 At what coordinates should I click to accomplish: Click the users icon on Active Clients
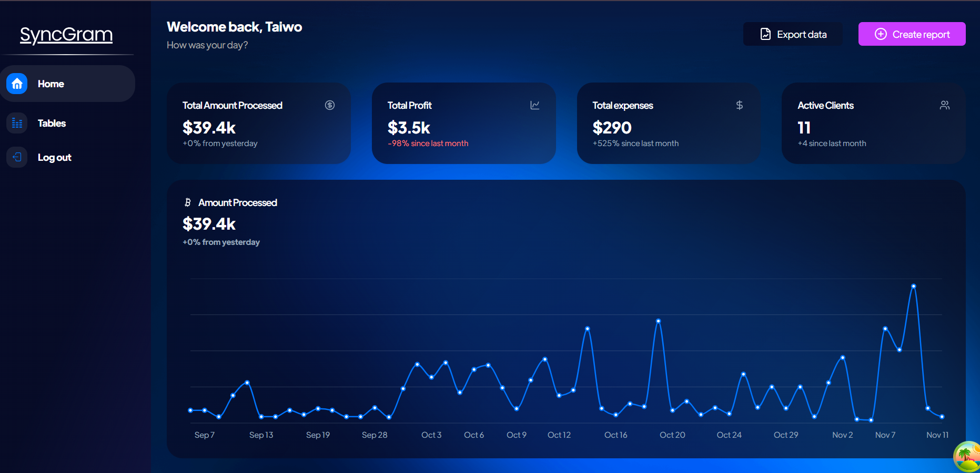pyautogui.click(x=944, y=105)
